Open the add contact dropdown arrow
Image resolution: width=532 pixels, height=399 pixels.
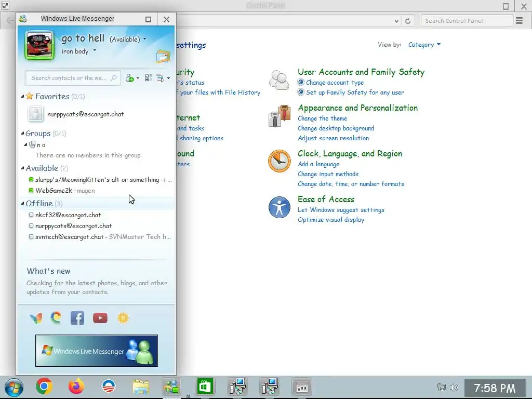[x=138, y=78]
